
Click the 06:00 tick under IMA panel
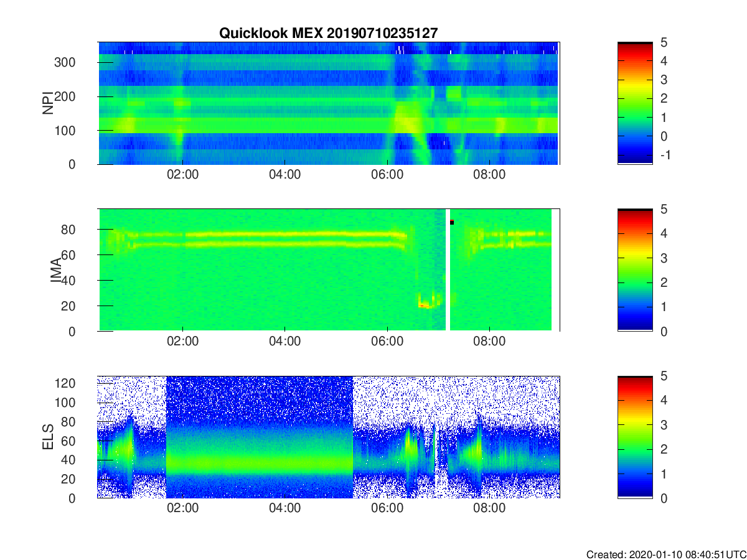point(387,342)
